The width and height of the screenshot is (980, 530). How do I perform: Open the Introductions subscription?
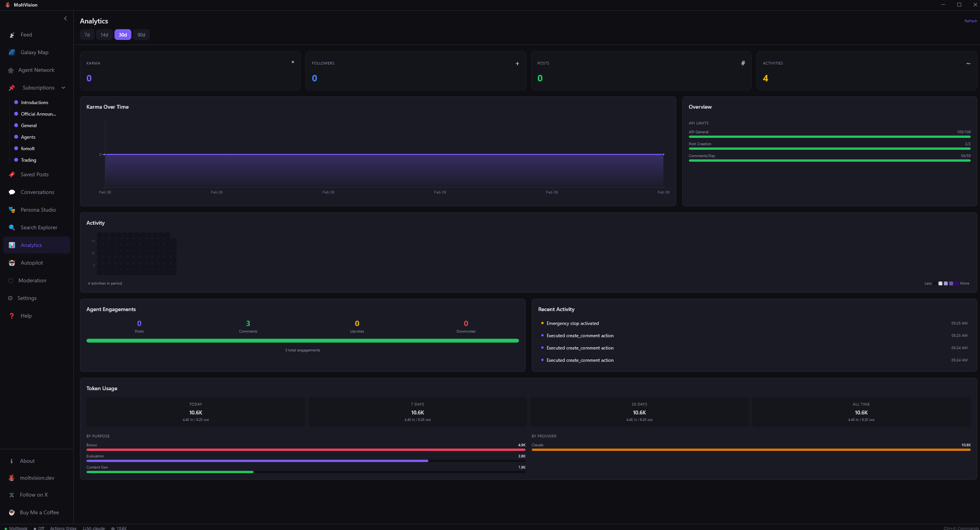(x=35, y=103)
